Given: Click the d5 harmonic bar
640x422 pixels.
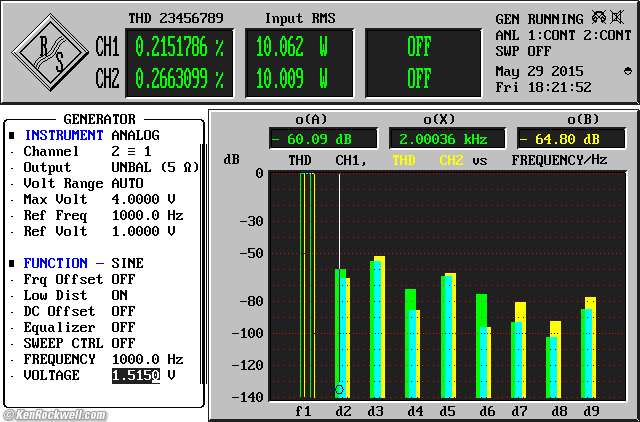Looking at the screenshot, I should click(448, 335).
